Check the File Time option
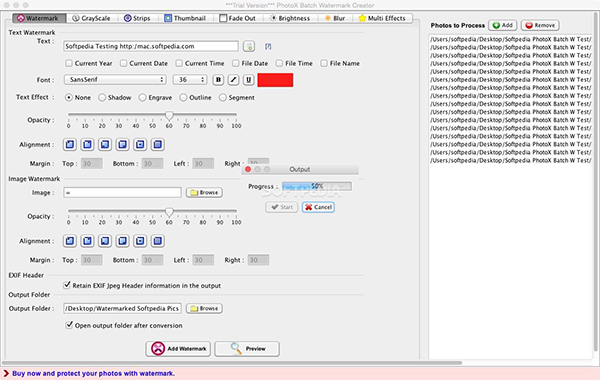Screen dimensions: 600x380 coord(279,63)
